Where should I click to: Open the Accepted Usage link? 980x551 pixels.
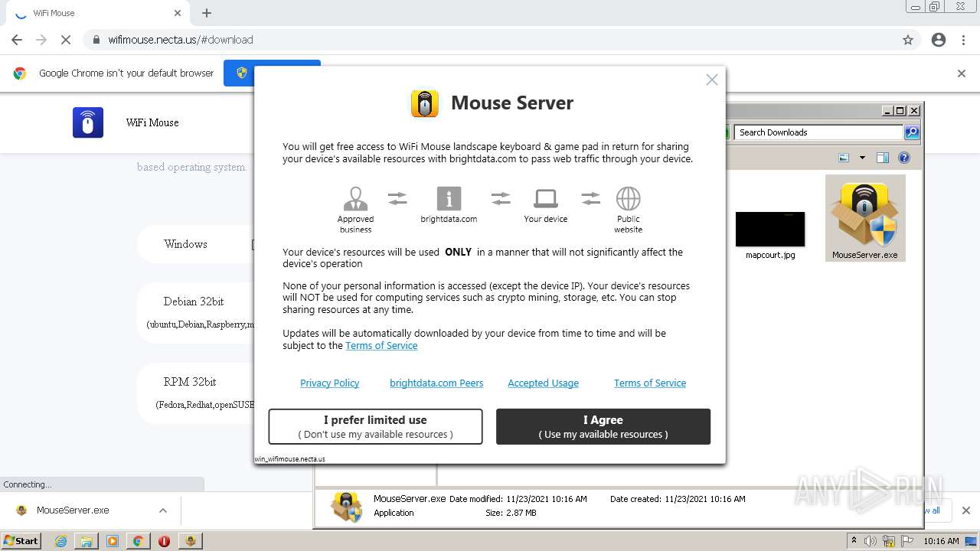click(x=543, y=383)
